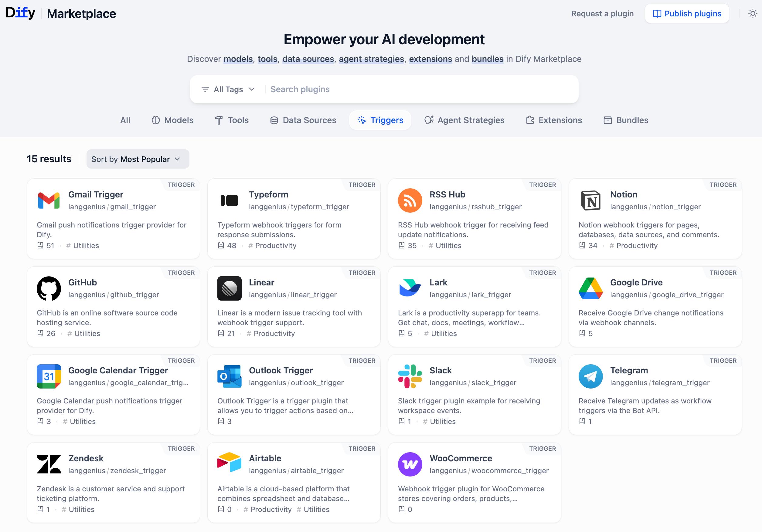Viewport: 762px width, 532px height.
Task: Select the Google Drive plugin icon
Action: tap(590, 288)
